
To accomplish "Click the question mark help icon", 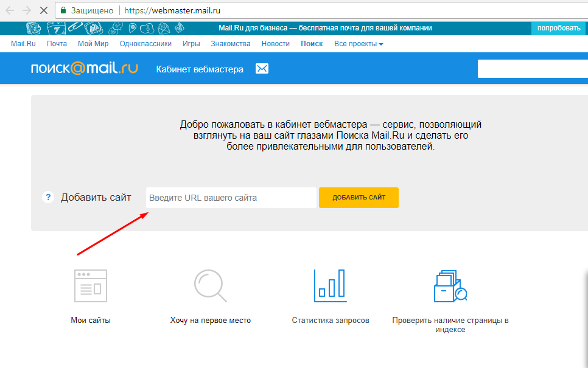I will [48, 198].
